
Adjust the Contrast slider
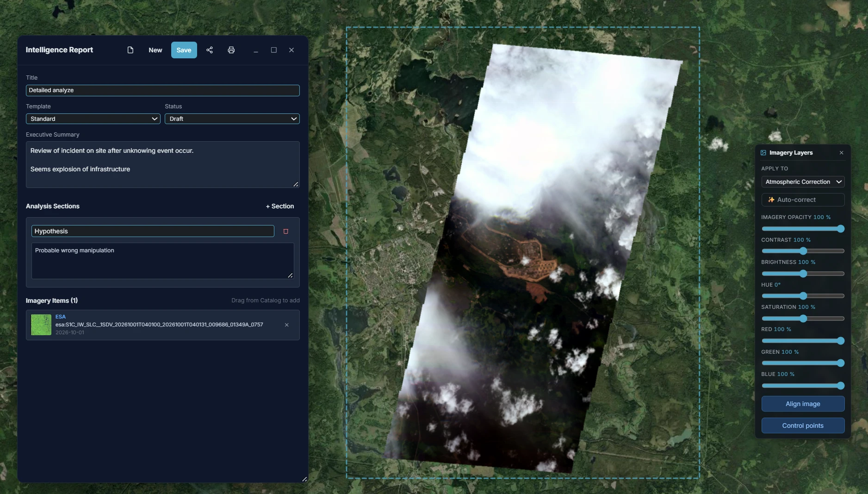click(803, 251)
